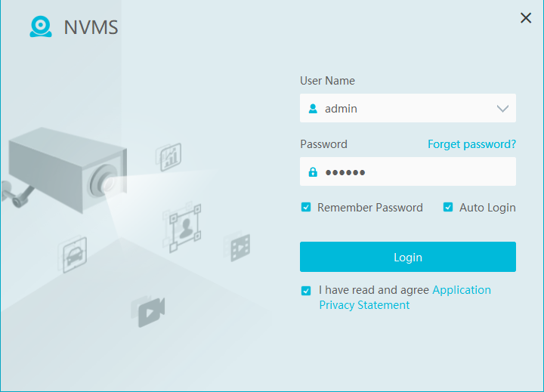Click the film strip playback icon

click(x=237, y=247)
